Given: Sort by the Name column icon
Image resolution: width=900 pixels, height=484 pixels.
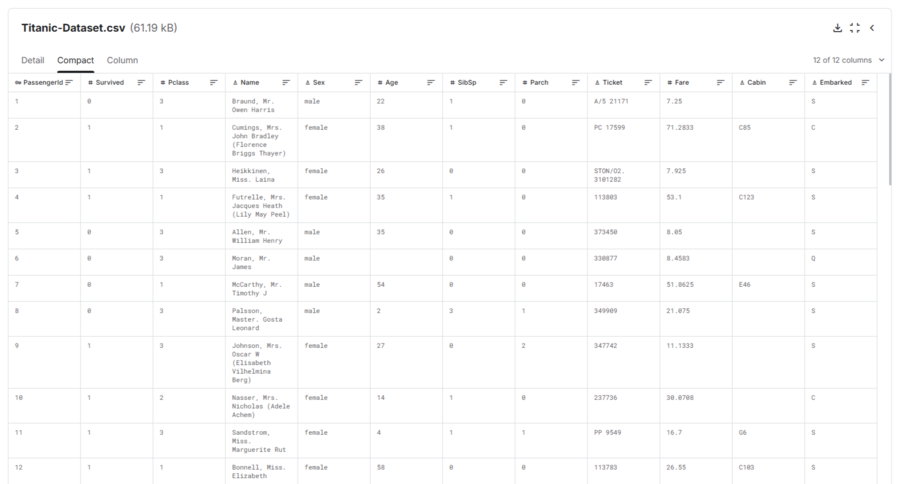Looking at the screenshot, I should tap(286, 83).
